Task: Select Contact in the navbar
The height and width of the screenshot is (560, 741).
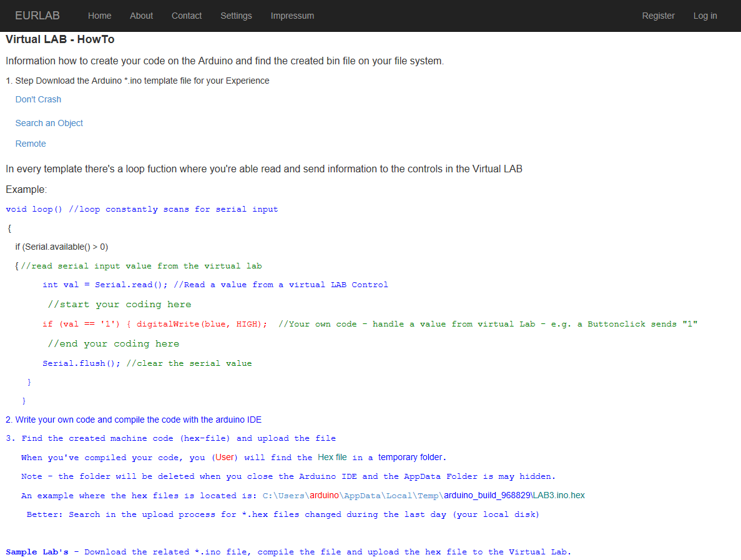Action: click(187, 16)
